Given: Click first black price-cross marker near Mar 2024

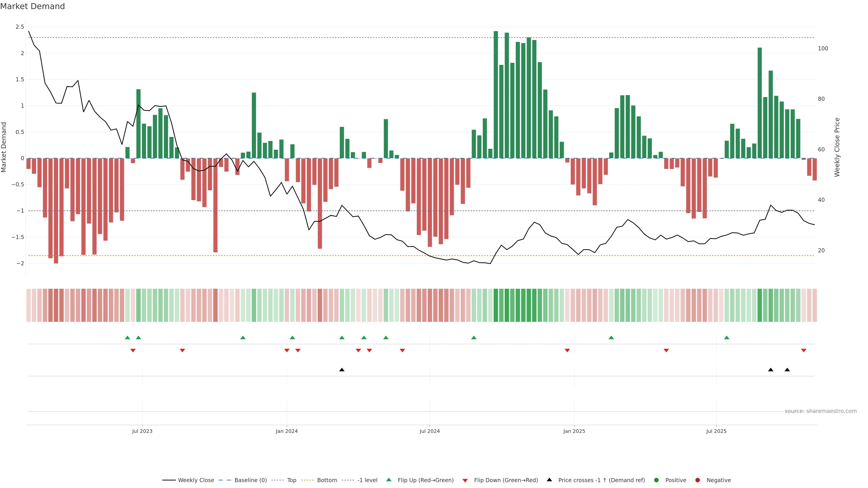Looking at the screenshot, I should coord(342,370).
